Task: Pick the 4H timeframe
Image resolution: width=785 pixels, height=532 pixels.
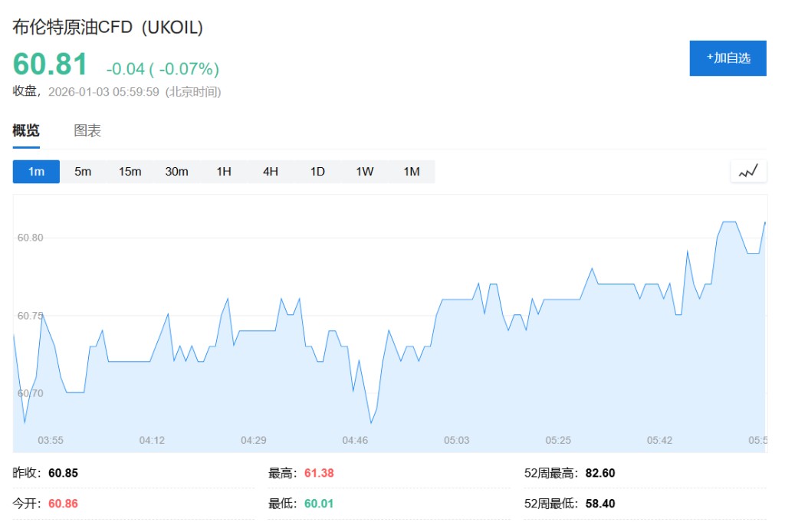Action: (271, 172)
